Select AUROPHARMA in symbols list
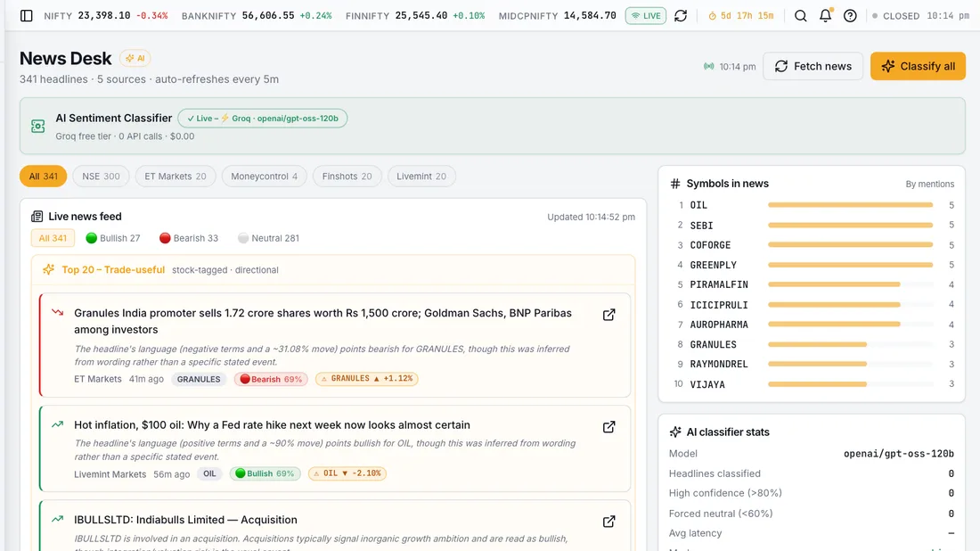 coord(719,325)
